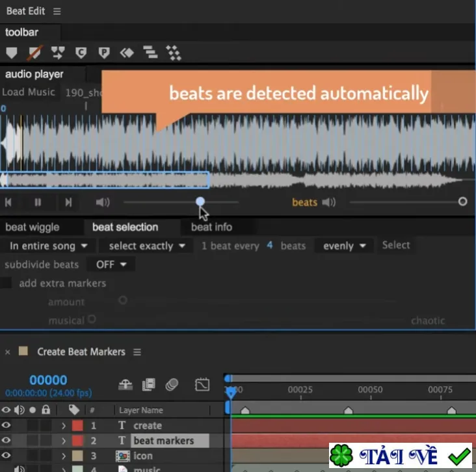Click the Load Music button
The image size is (476, 472).
pos(29,92)
